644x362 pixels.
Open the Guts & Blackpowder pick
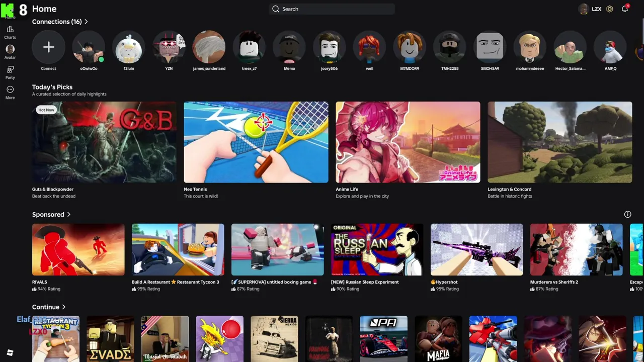(x=104, y=142)
